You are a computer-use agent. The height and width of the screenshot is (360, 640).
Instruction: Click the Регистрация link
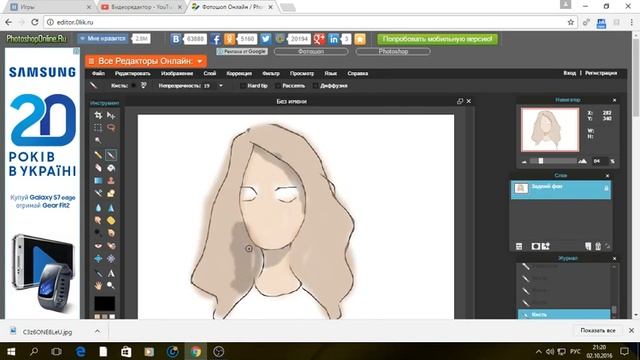601,73
